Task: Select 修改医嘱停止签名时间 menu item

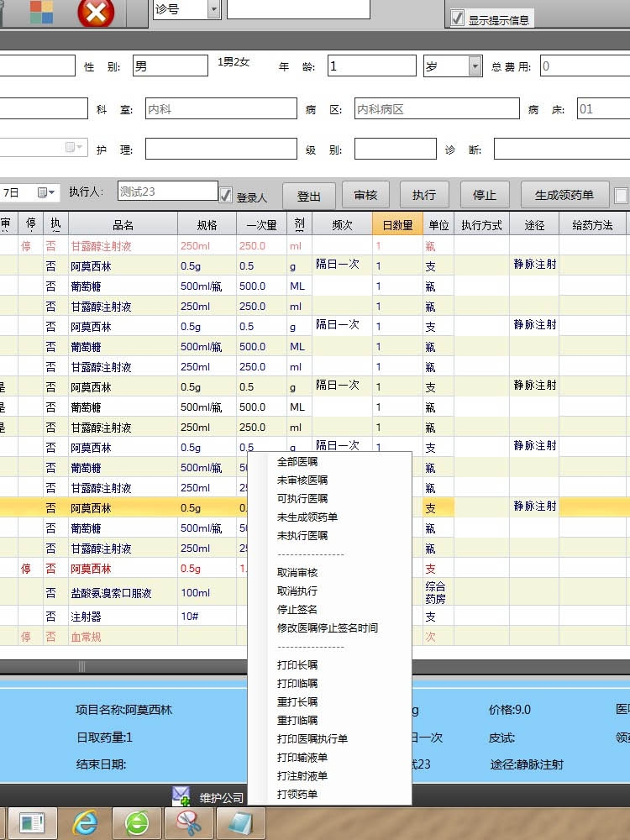Action: (x=328, y=627)
